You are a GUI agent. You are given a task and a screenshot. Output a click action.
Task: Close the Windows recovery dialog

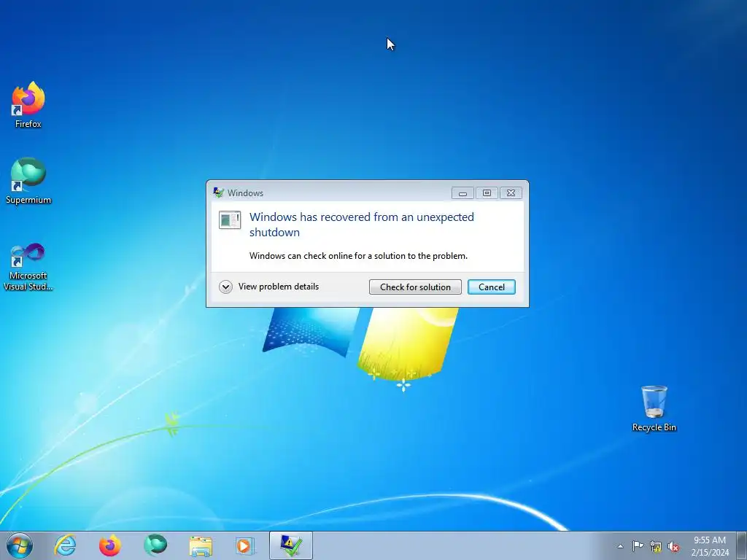[511, 192]
